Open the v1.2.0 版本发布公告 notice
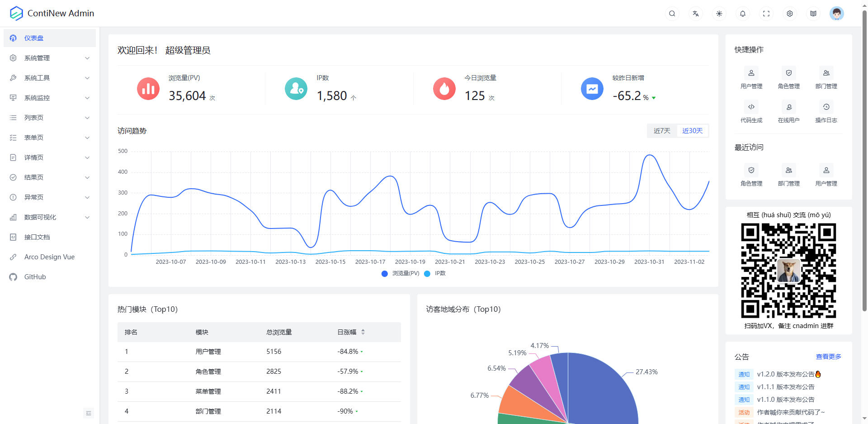Screen dimensions: 868x424 pos(785,374)
